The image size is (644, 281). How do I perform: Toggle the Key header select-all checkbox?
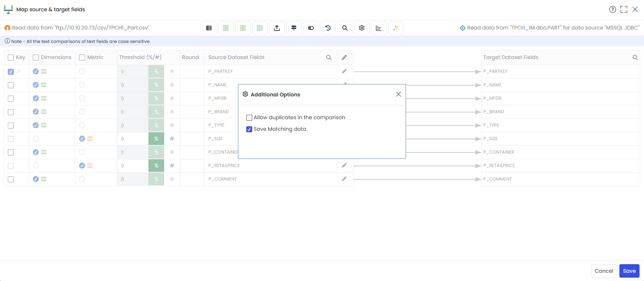click(x=11, y=58)
